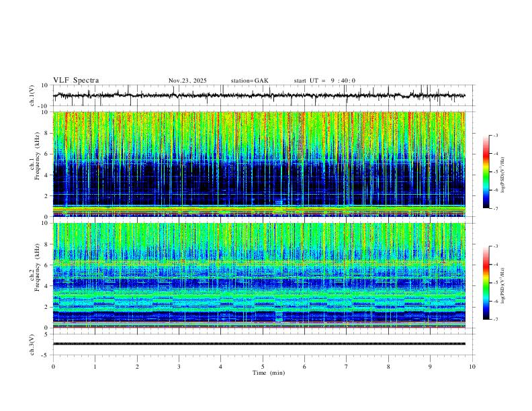Viewport: 532px width, 411px height.
Task: Click the "station=GAK" header label
Action: tap(249, 81)
